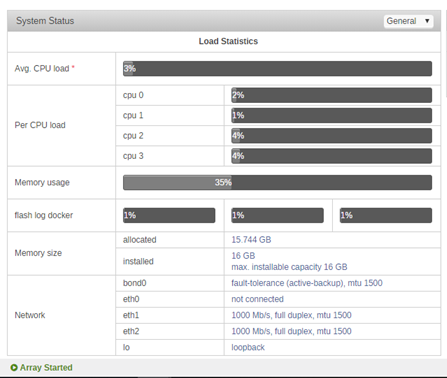
Task: Click the loopback value text
Action: pyautogui.click(x=248, y=347)
